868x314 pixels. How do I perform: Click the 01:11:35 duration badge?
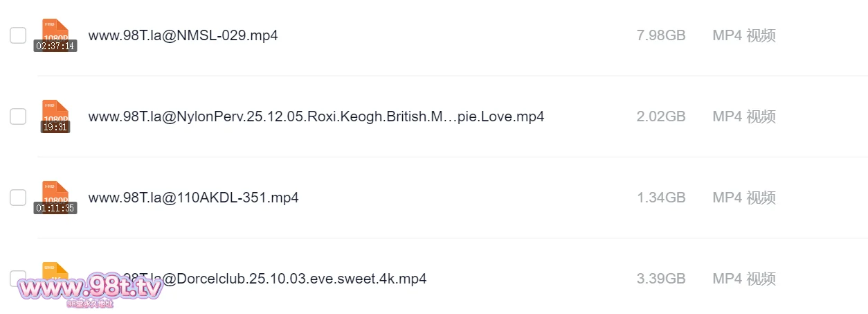55,208
